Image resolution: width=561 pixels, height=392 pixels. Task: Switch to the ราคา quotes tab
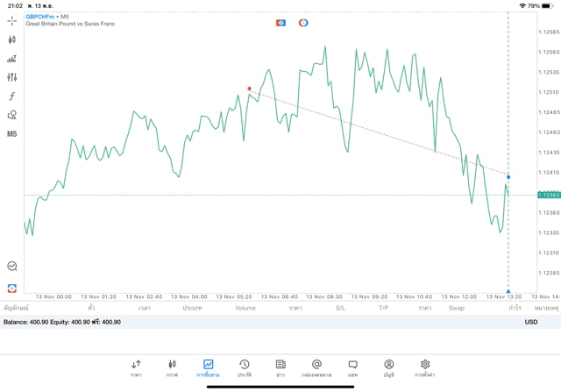click(136, 367)
